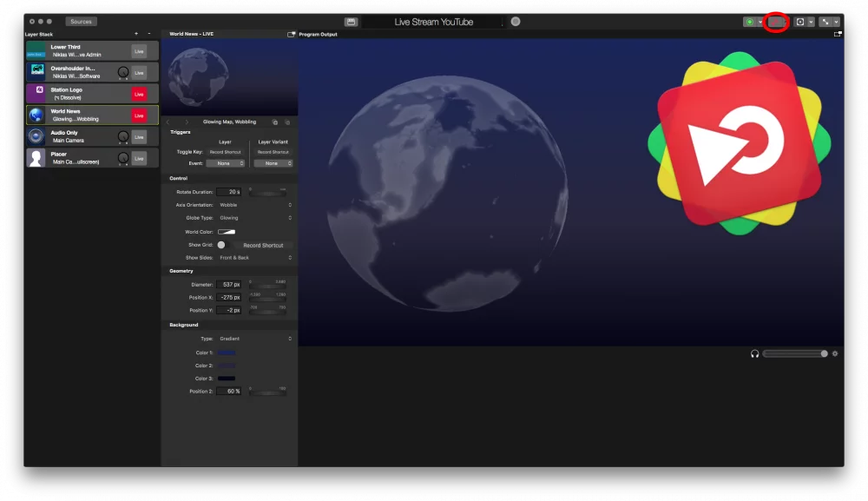Record Toggle Key shortcut for Layer Variant
Viewport: 868px width, 501px height.
pyautogui.click(x=273, y=152)
